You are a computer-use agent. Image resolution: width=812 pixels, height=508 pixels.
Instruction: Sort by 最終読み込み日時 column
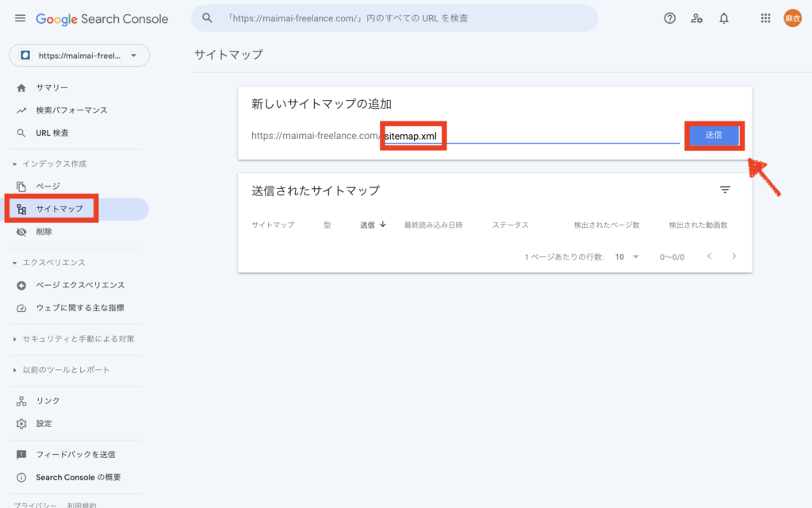click(434, 225)
